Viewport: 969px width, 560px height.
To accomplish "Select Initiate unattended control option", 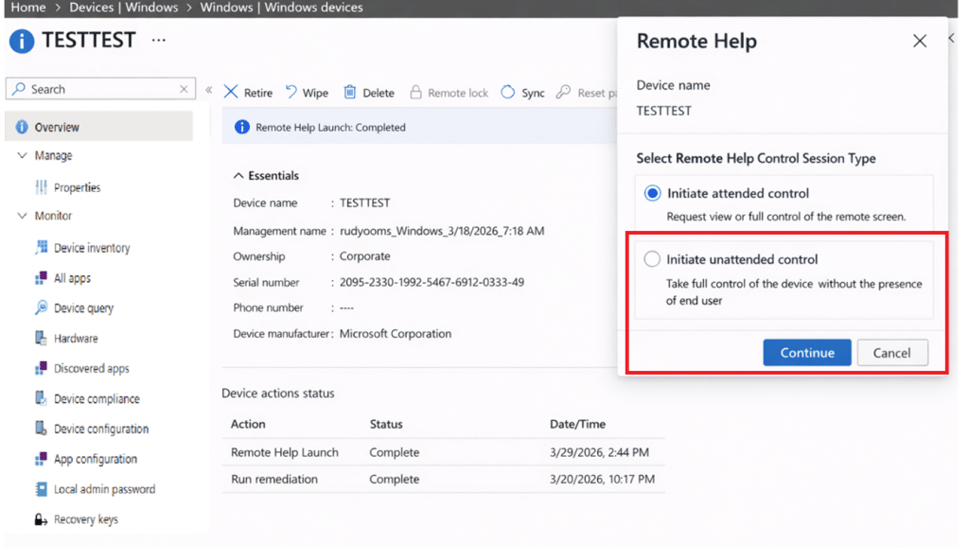I will click(x=652, y=259).
